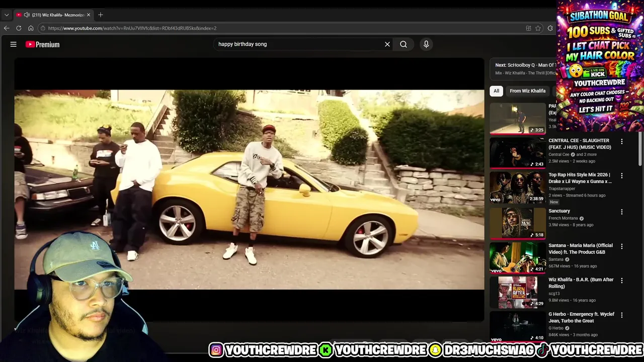The height and width of the screenshot is (362, 644).
Task: Select the 'All' filter chip
Action: pyautogui.click(x=496, y=91)
